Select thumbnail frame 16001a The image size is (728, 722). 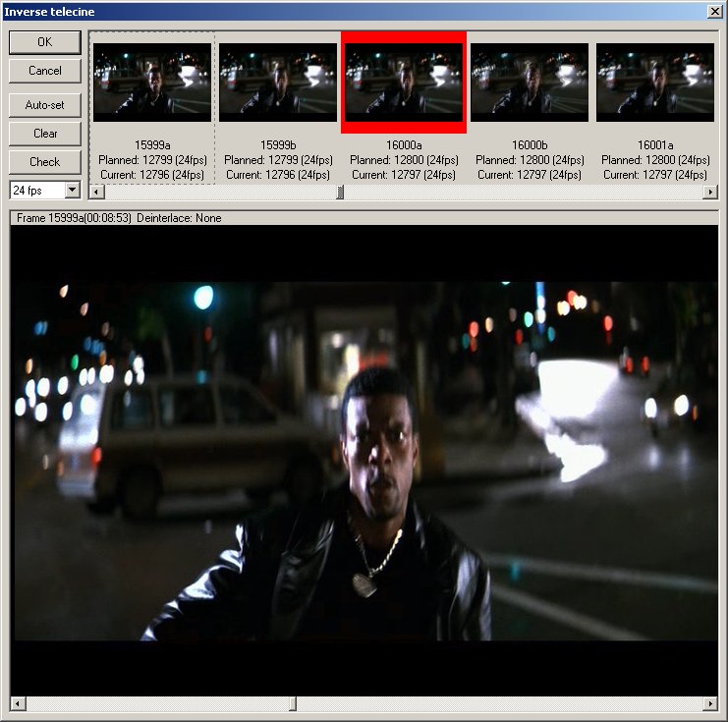tap(655, 83)
